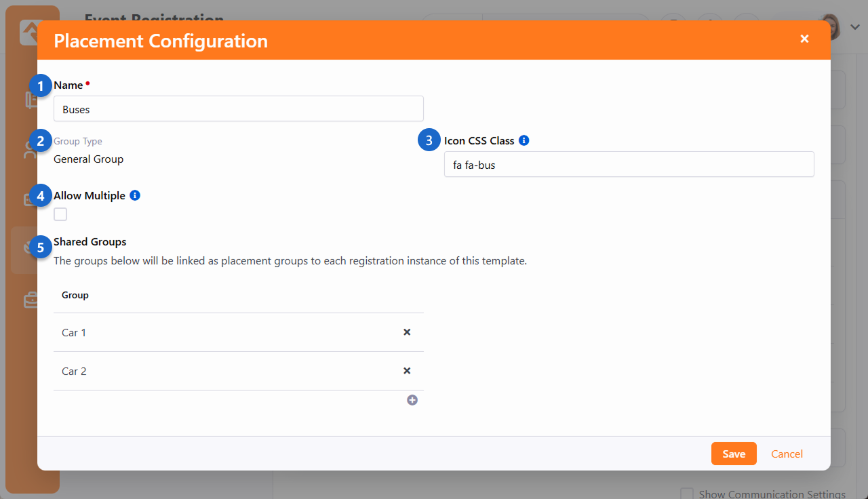
Task: Select the Car 1 group row
Action: click(224, 333)
